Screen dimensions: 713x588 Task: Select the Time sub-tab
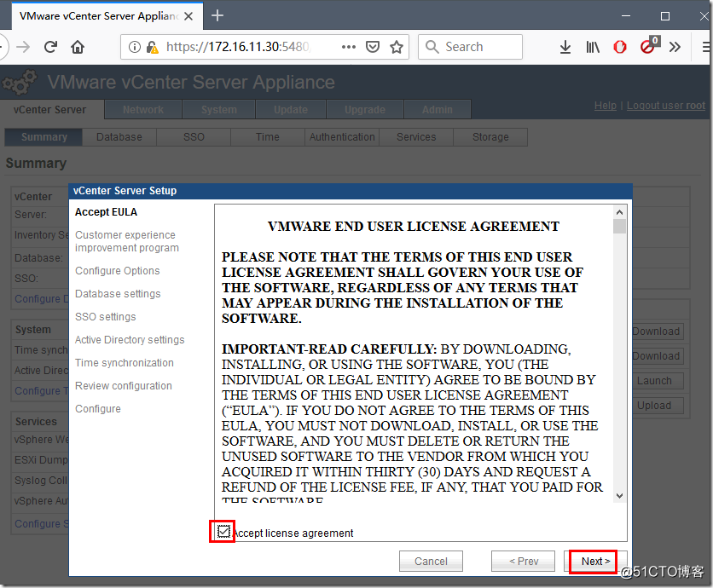[x=268, y=137]
